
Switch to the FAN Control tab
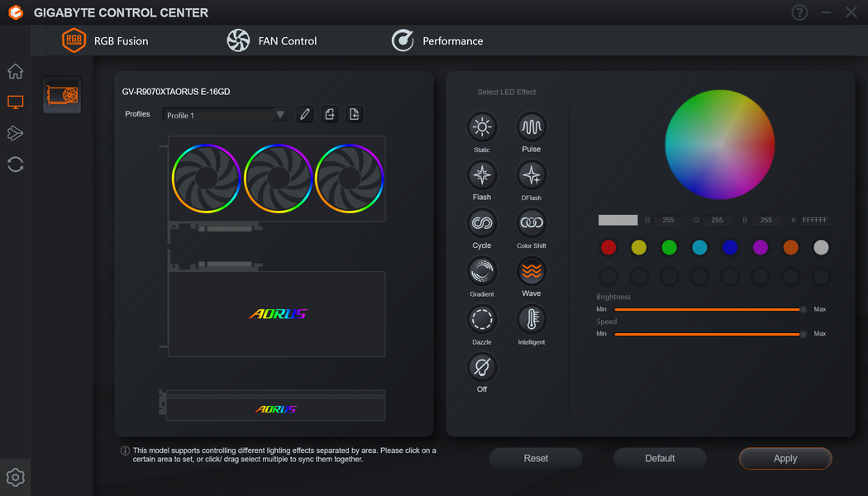272,41
